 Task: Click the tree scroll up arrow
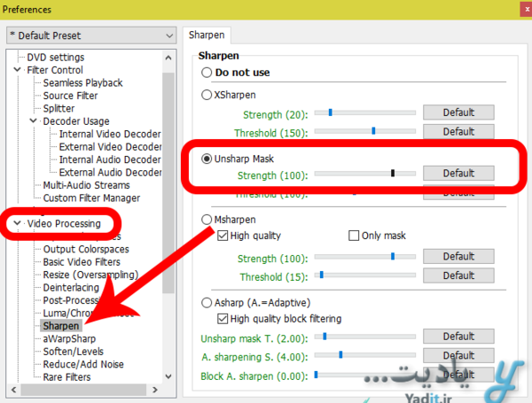pos(168,58)
